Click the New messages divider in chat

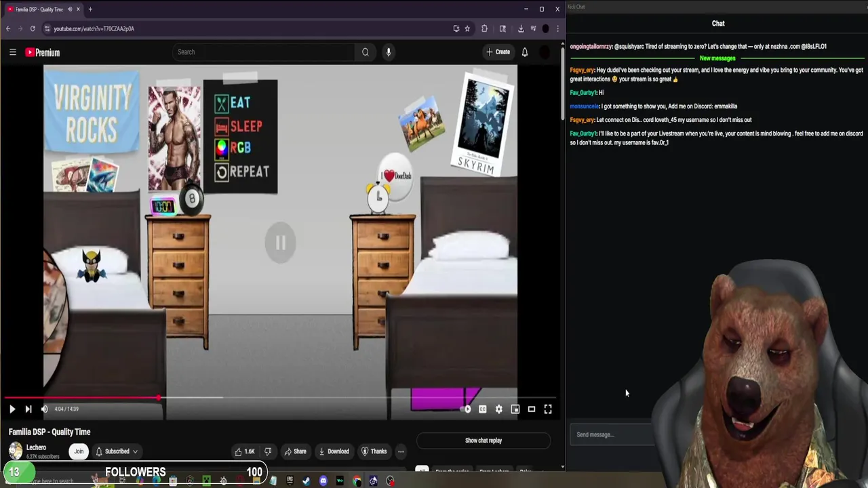717,58
